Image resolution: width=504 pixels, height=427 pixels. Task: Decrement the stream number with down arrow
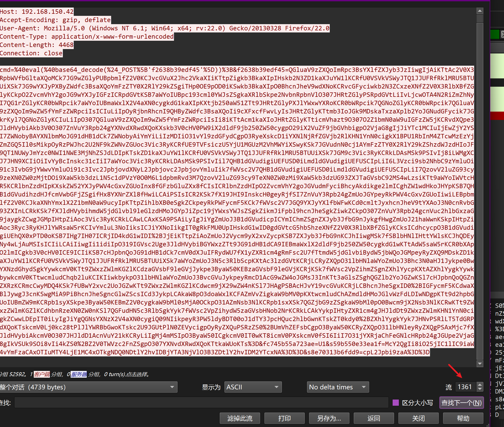pos(480,389)
